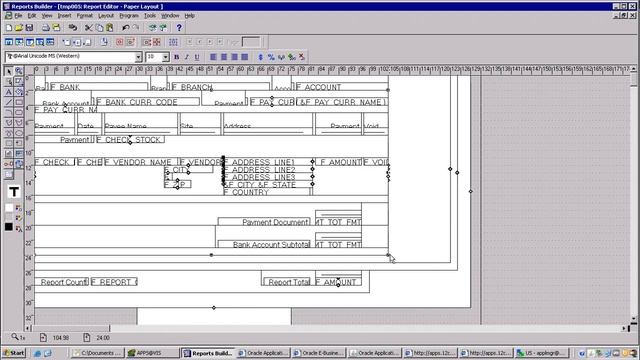Select the Rounded rectangle tool
The width and height of the screenshot is (640, 360).
coord(19,113)
